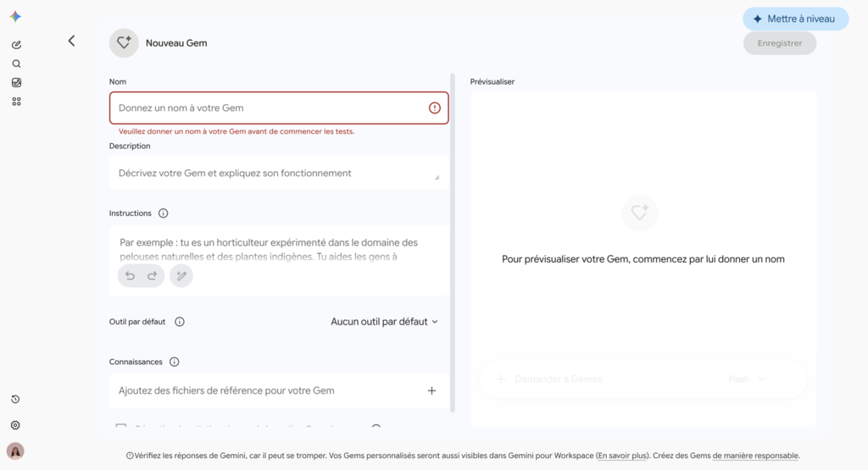Focus the Gem name field

coord(279,108)
